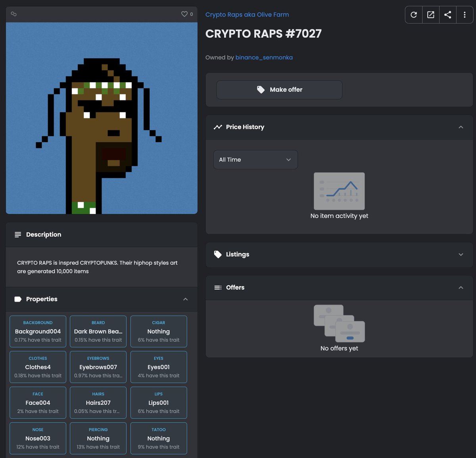Open the three-dot more options menu
The height and width of the screenshot is (458, 476).
point(464,15)
